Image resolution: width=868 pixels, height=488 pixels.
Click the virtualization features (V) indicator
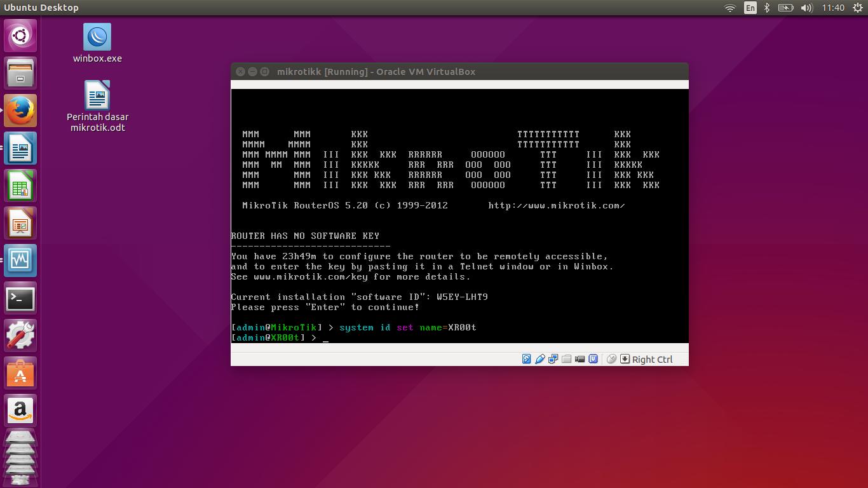click(593, 359)
